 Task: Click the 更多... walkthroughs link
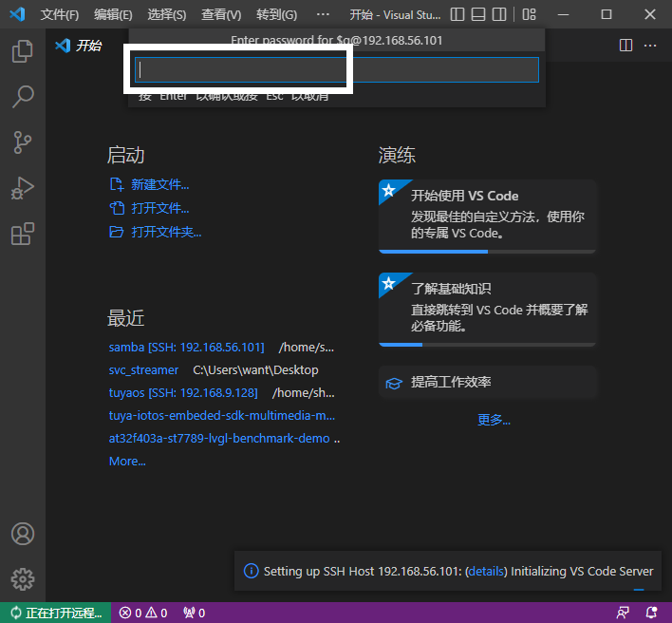click(494, 420)
